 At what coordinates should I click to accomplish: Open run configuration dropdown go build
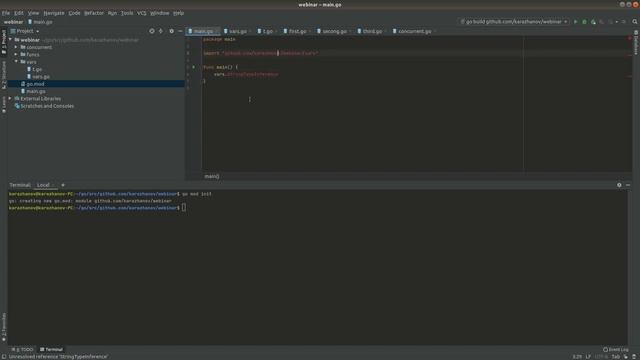(514, 22)
